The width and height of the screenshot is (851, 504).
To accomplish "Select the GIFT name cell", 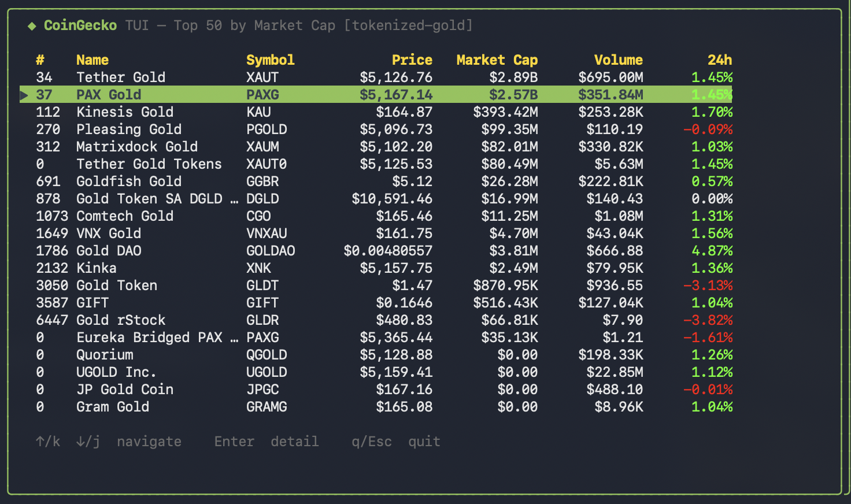I will pos(92,303).
